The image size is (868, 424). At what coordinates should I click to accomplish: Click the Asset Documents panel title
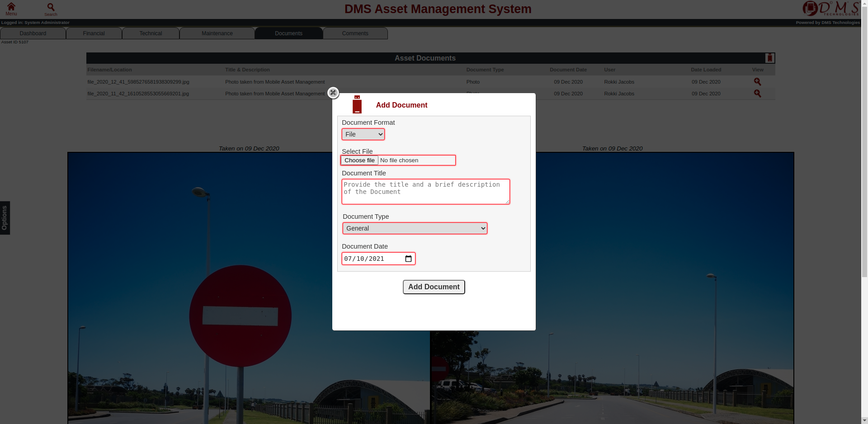click(425, 58)
